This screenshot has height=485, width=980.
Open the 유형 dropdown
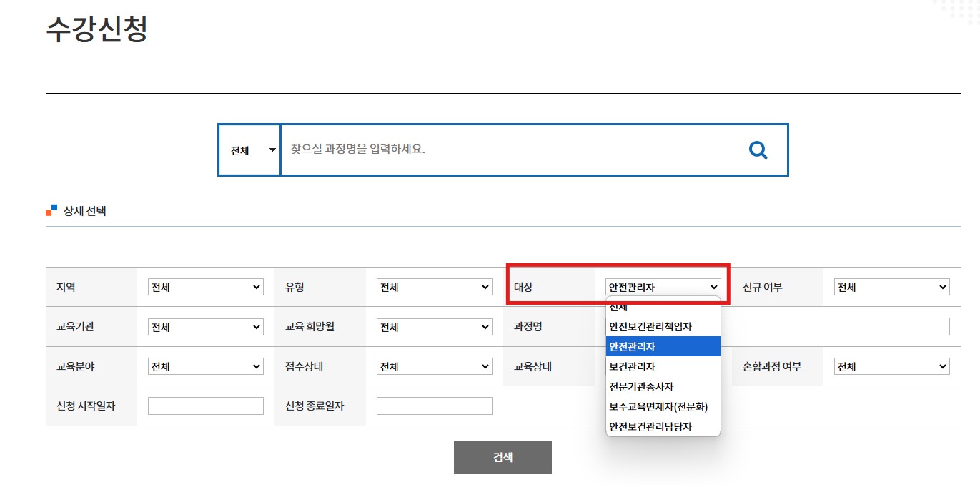click(x=434, y=286)
